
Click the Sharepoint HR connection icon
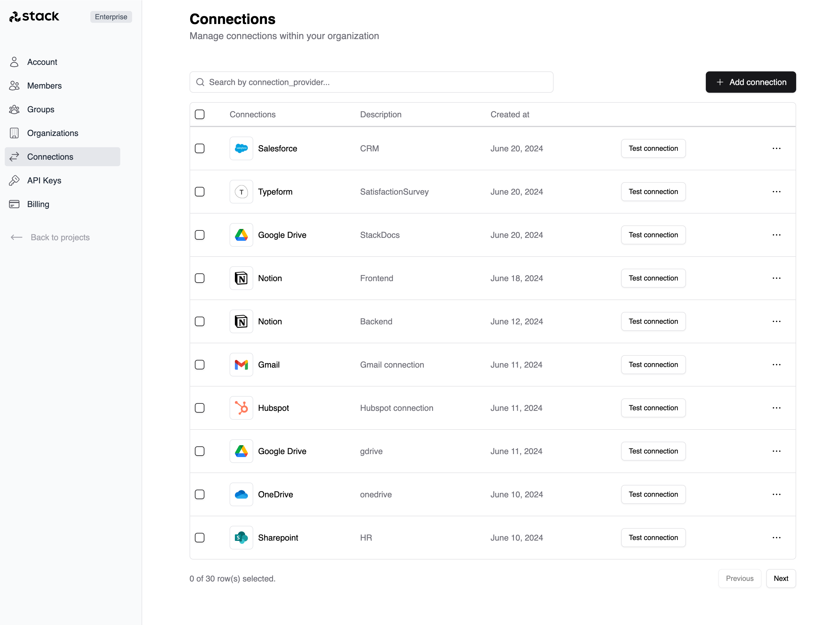tap(241, 538)
